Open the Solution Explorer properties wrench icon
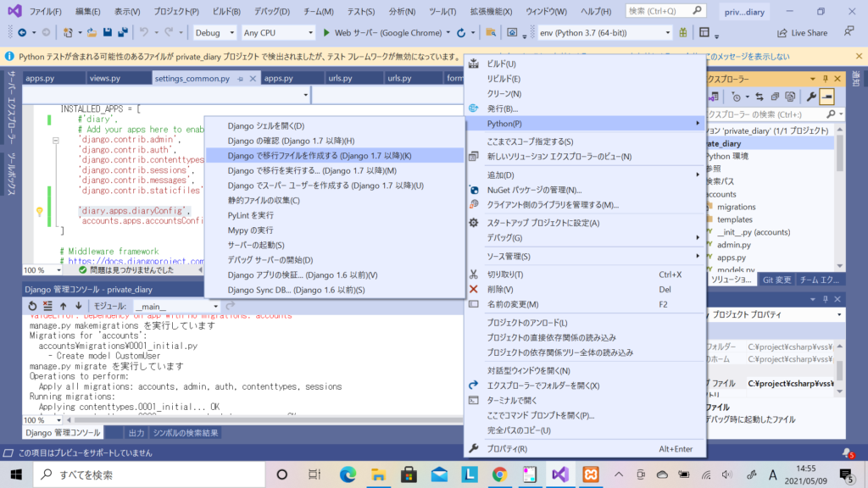 click(x=811, y=97)
